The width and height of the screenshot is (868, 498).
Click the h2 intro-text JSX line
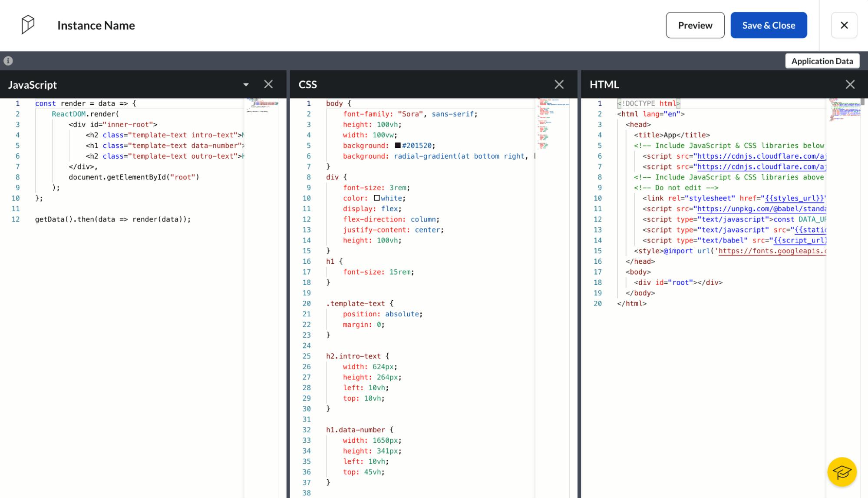(165, 135)
